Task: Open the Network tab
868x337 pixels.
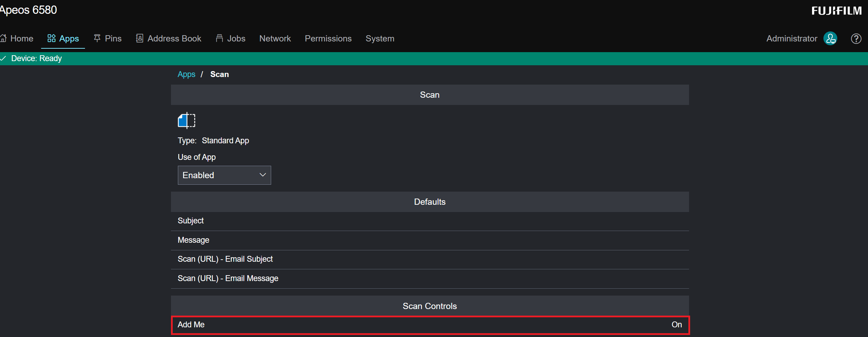Action: click(275, 39)
